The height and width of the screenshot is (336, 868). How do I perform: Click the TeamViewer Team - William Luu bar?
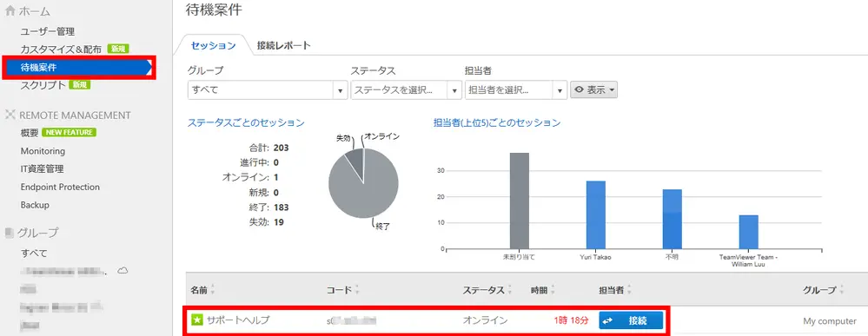click(x=748, y=232)
